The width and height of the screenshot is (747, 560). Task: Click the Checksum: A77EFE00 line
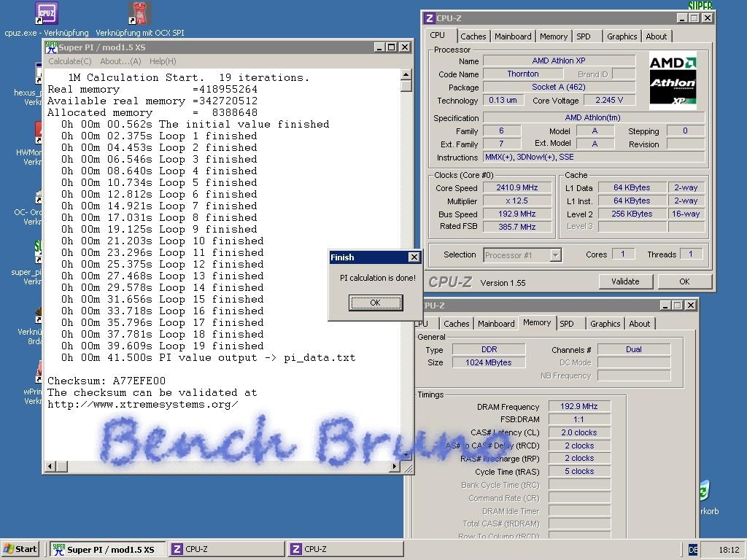point(107,381)
